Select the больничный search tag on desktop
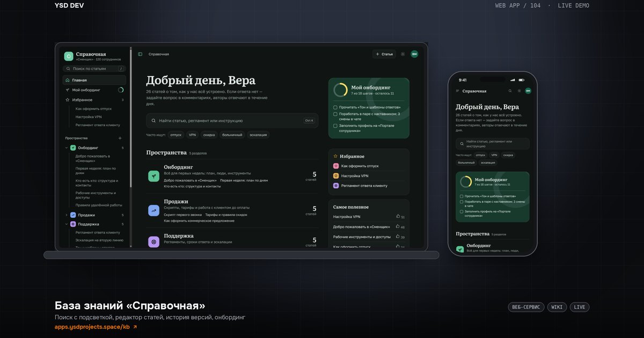 (x=232, y=135)
